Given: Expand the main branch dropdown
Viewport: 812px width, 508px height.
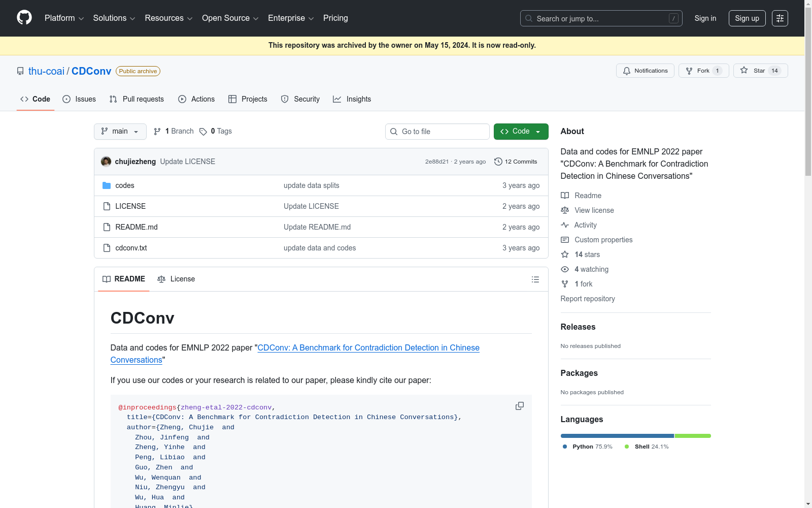Looking at the screenshot, I should [x=120, y=131].
